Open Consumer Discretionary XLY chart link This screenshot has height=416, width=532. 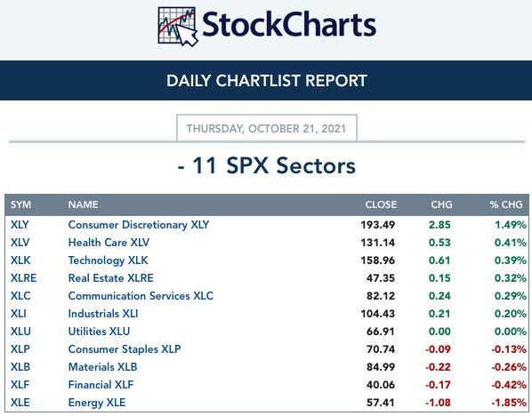tap(139, 225)
